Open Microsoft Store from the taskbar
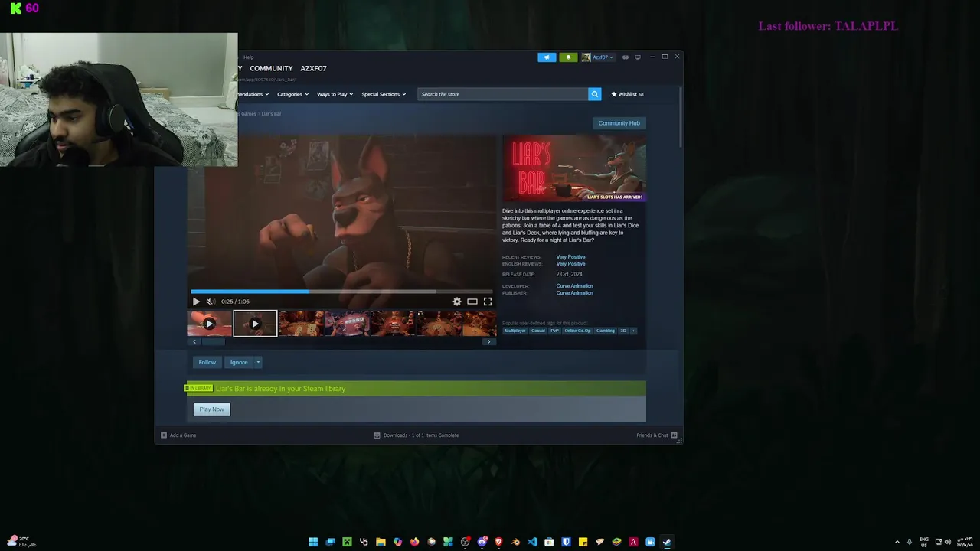 (x=549, y=542)
